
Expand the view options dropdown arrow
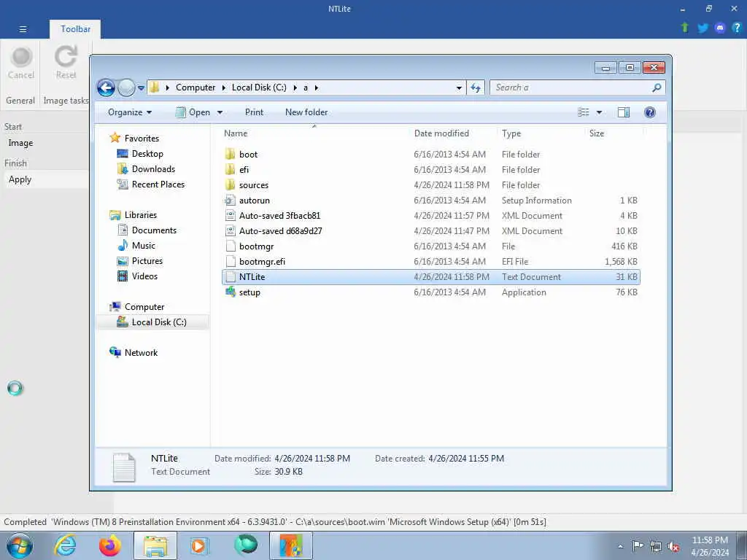click(x=600, y=112)
